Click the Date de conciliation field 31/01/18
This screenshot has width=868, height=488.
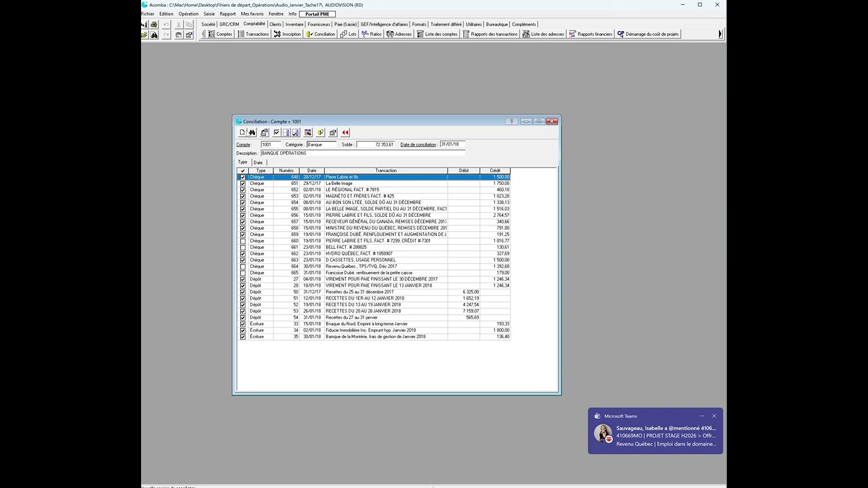[452, 144]
